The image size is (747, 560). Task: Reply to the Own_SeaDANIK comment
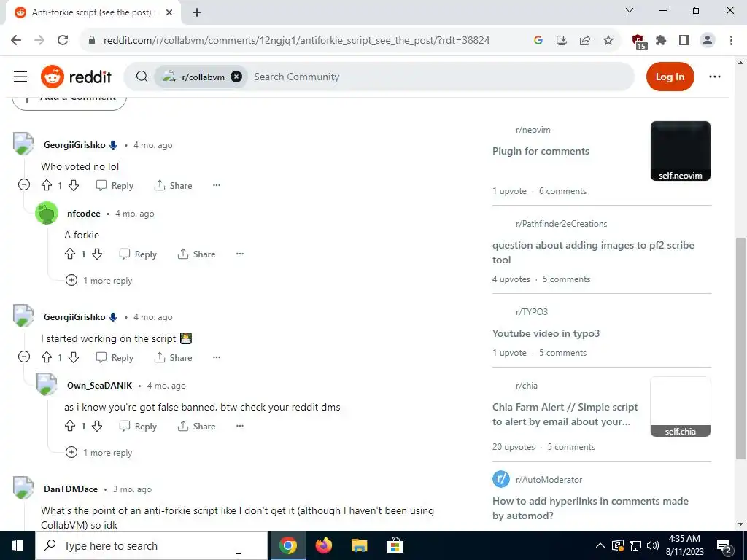tap(138, 426)
